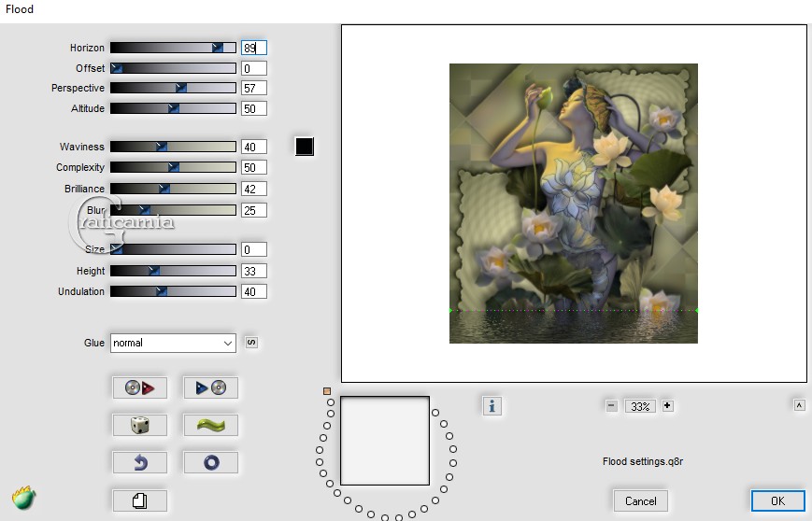Zoom out with the minus button

[x=612, y=406]
